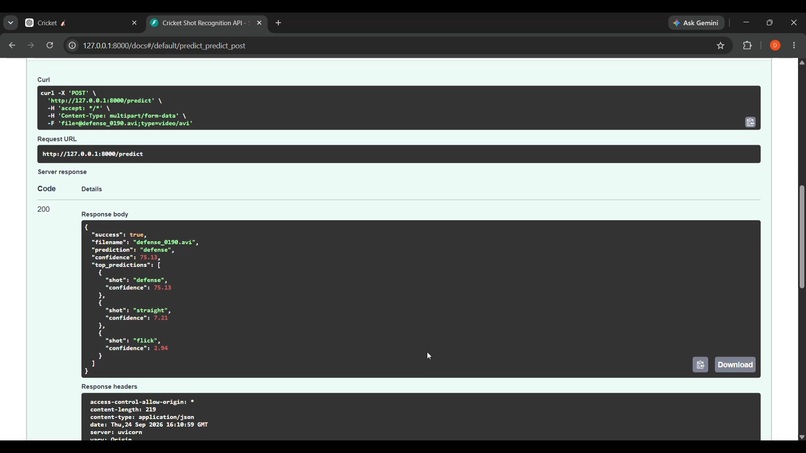View site information icon in address bar
This screenshot has height=453, width=806.
(72, 45)
